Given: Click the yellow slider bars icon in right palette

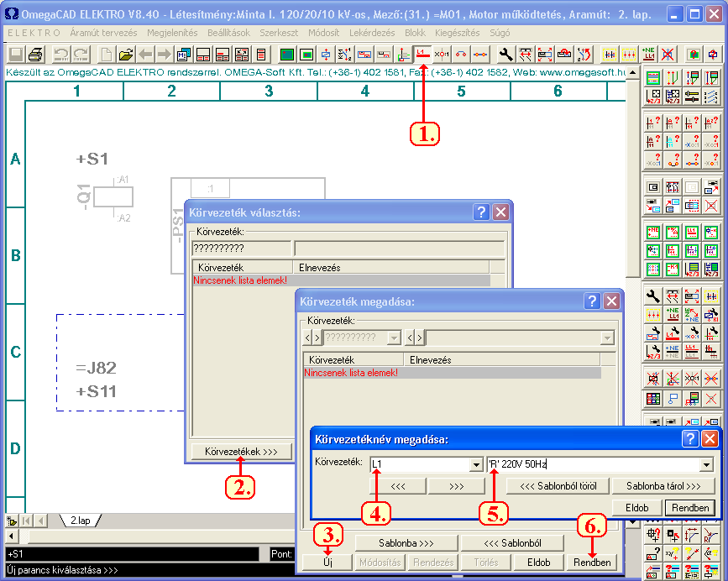Looking at the screenshot, I should point(691,97).
